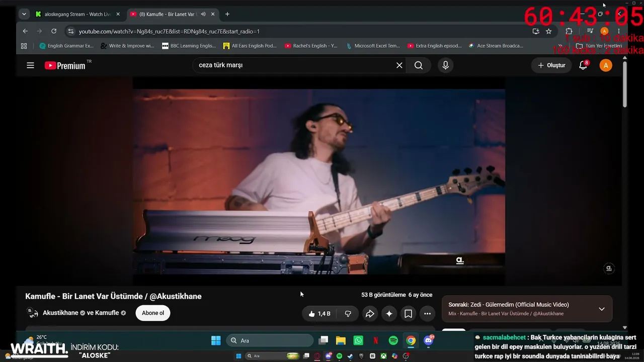Open Extra English episod... bookmark
Viewport: 644px width, 362px height.
pos(435,46)
